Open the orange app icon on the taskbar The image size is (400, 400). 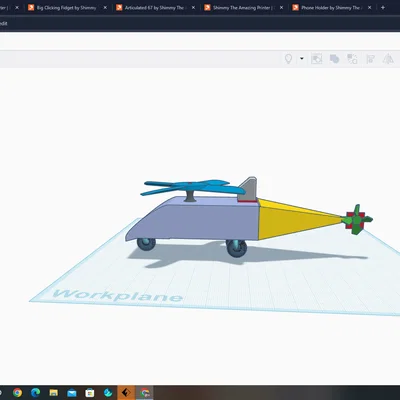pos(126,393)
